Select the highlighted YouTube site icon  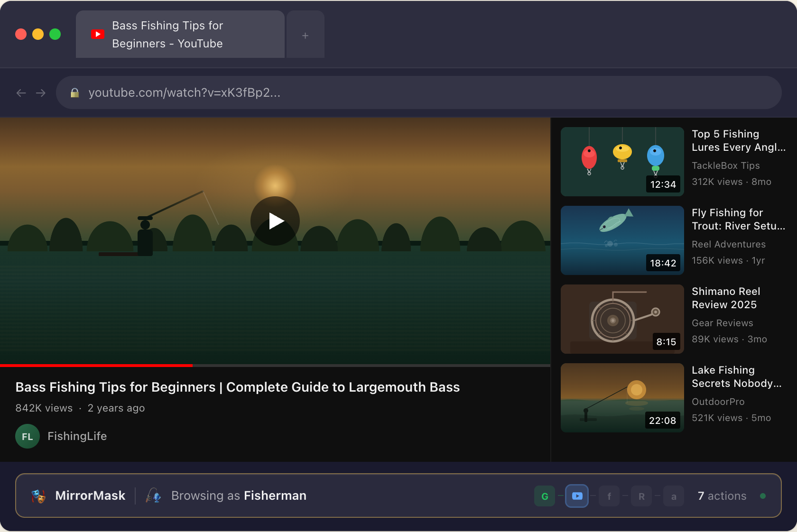click(x=577, y=496)
